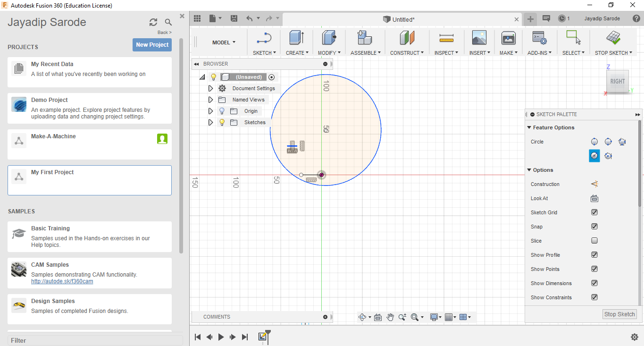This screenshot has height=346, width=644.
Task: Activate the Pan hand tool
Action: pos(390,317)
